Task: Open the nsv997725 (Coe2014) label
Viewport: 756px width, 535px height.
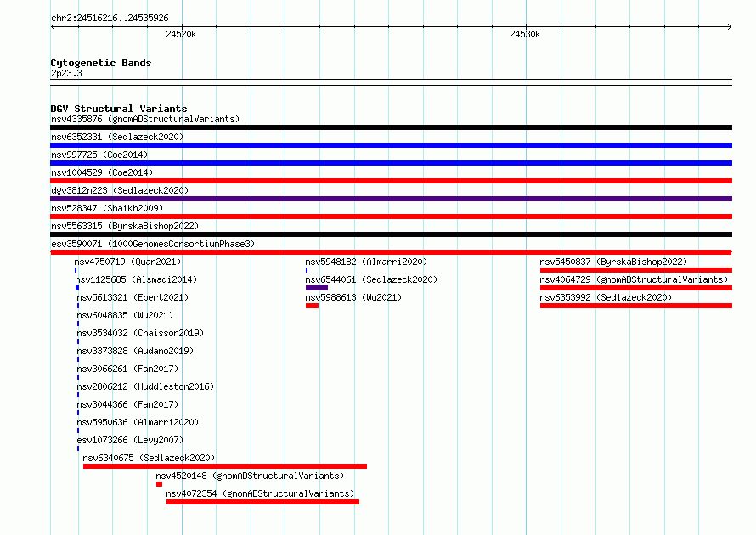Action: (99, 155)
